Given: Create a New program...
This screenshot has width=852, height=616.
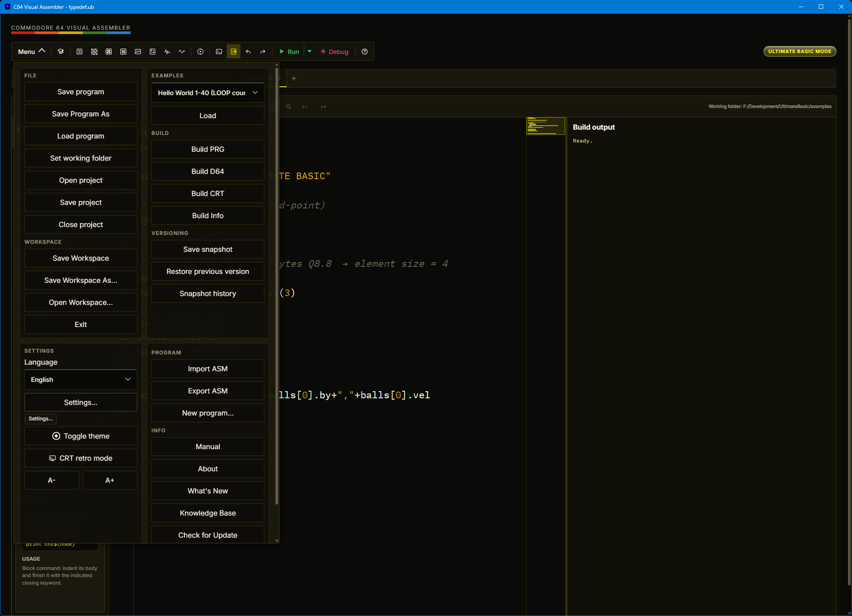Looking at the screenshot, I should click(208, 413).
